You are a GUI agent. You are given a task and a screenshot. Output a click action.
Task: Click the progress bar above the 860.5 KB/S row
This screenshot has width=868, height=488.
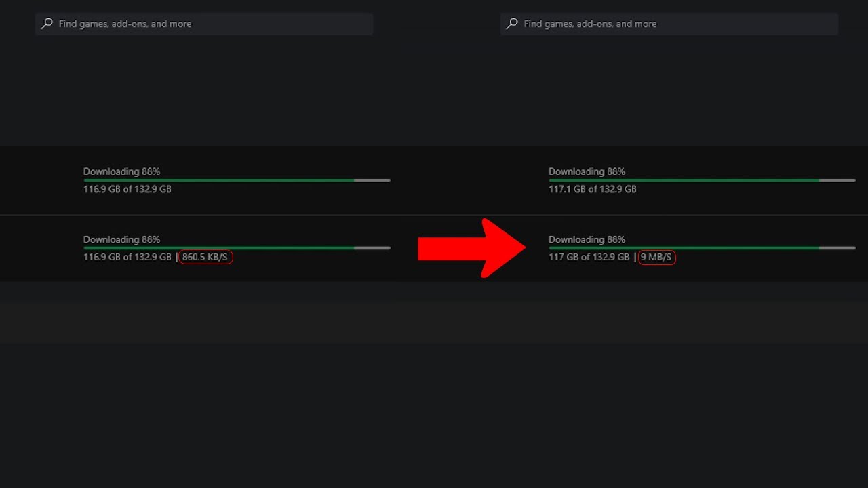coord(237,248)
